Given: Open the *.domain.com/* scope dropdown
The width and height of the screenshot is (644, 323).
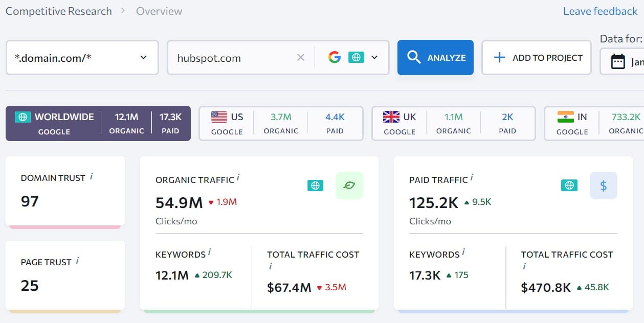Looking at the screenshot, I should click(x=82, y=58).
